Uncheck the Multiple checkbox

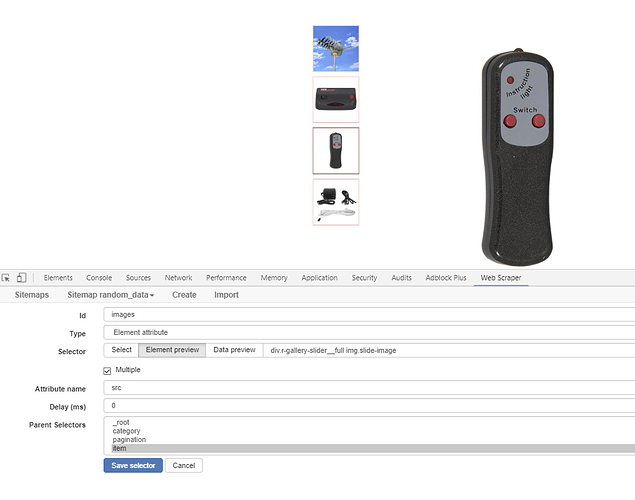[x=108, y=370]
